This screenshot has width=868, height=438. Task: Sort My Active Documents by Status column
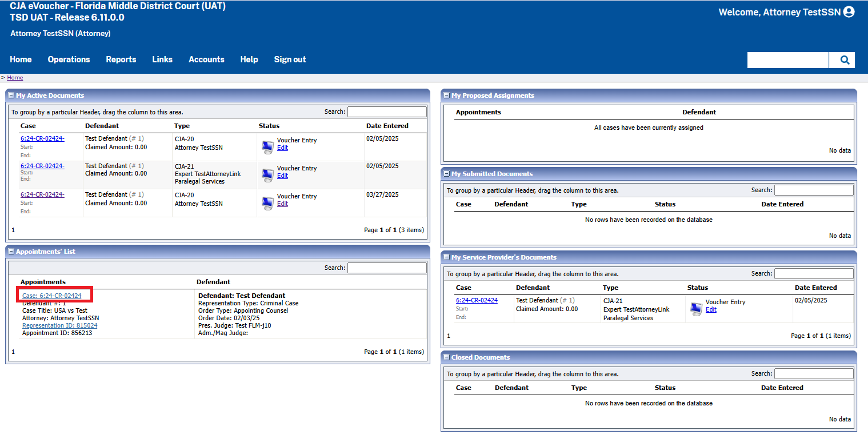click(x=269, y=126)
